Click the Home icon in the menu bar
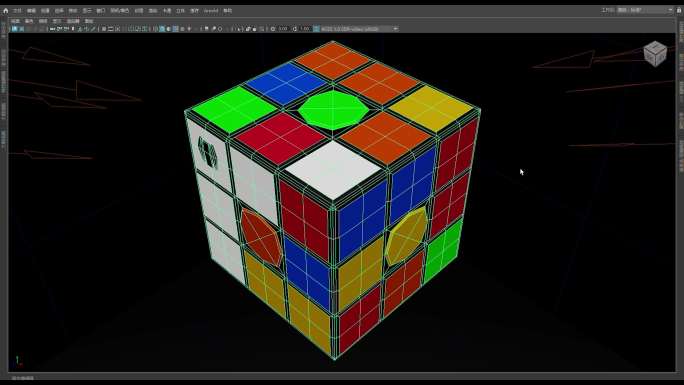684x385 pixels. click(x=6, y=10)
